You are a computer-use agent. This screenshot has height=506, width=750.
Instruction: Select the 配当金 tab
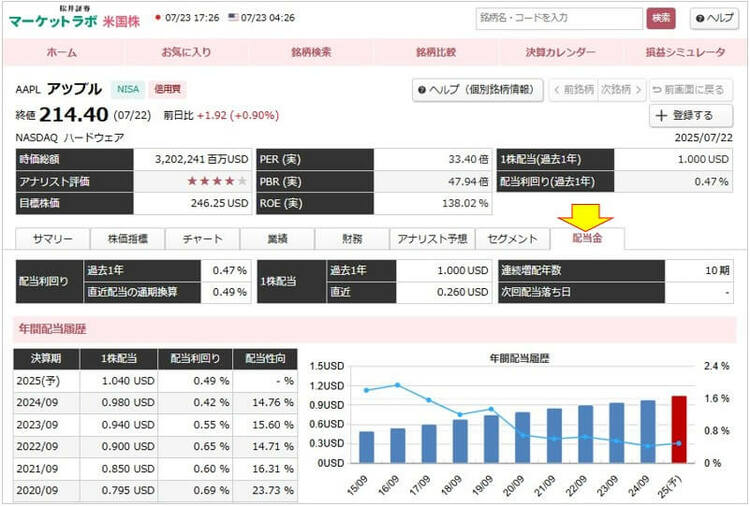[587, 238]
